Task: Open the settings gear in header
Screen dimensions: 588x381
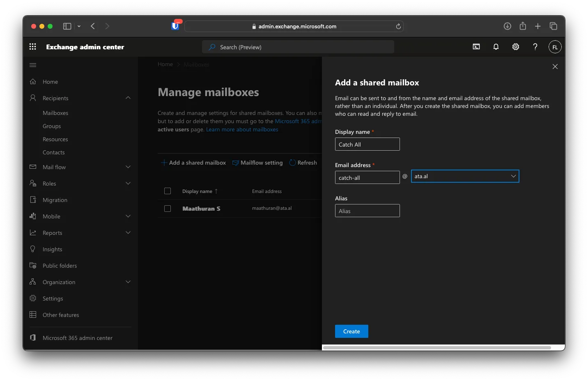Action: [516, 47]
